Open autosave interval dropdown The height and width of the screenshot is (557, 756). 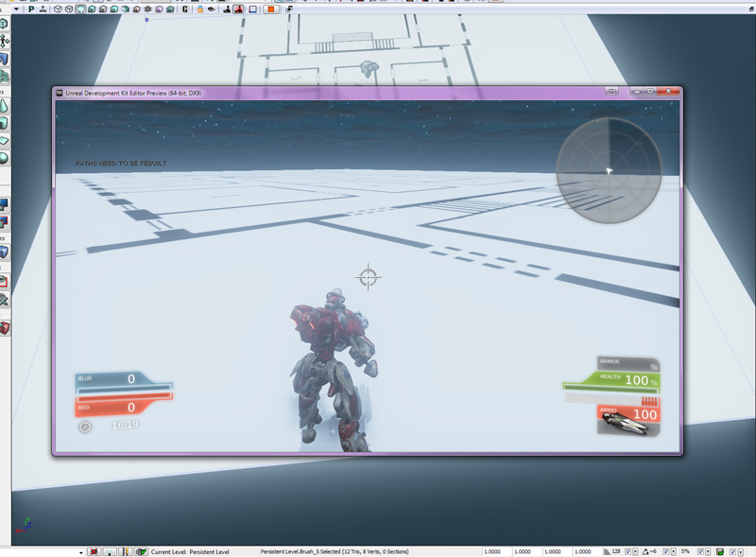pos(740,551)
